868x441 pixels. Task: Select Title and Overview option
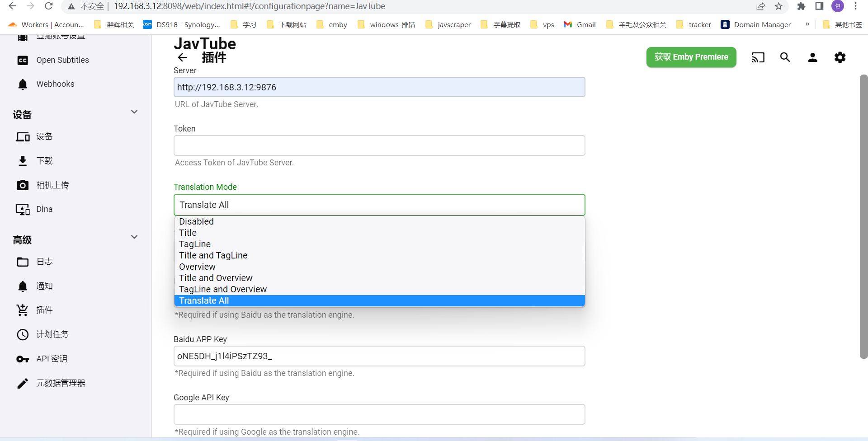379,278
